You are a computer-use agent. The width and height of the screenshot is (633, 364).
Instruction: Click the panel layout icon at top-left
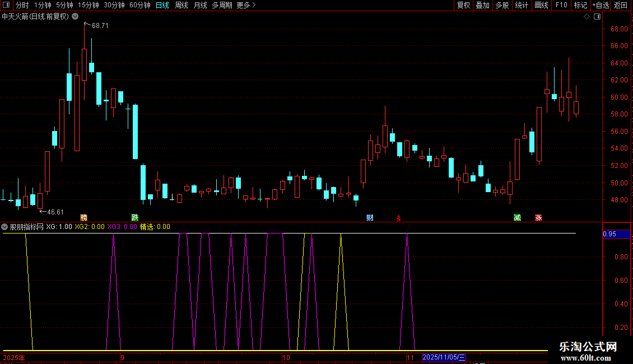[x=6, y=5]
